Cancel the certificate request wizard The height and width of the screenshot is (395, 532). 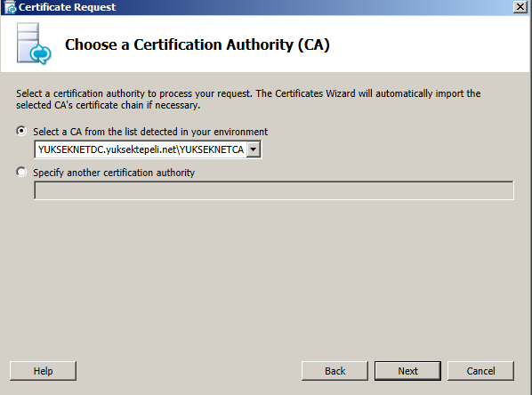click(480, 371)
